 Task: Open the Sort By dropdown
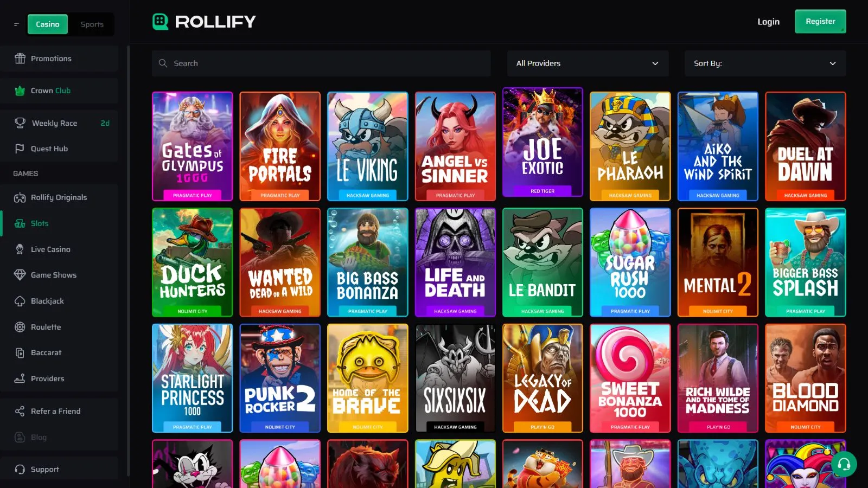(765, 63)
